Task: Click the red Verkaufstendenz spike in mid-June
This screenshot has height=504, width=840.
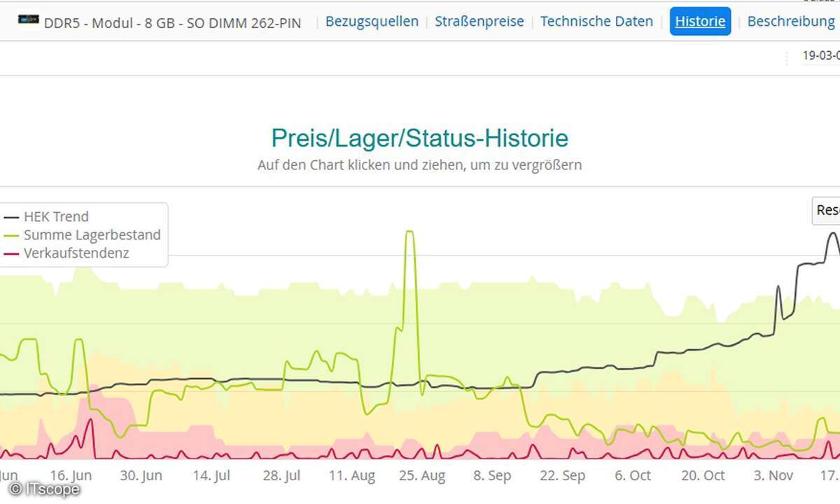Action: (90, 421)
